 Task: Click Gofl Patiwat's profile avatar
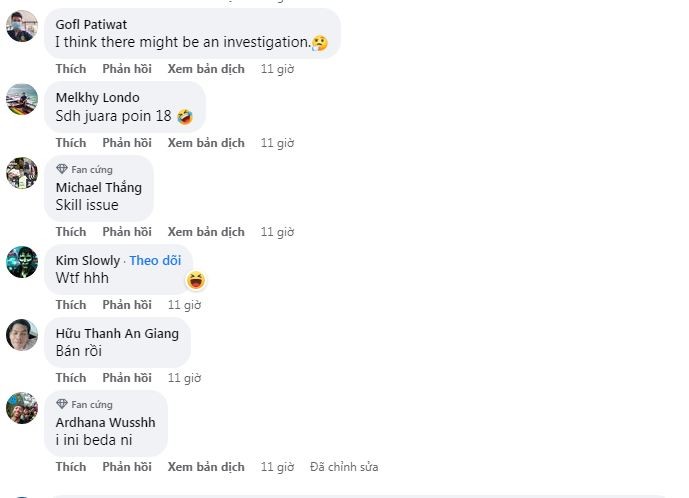pos(22,26)
